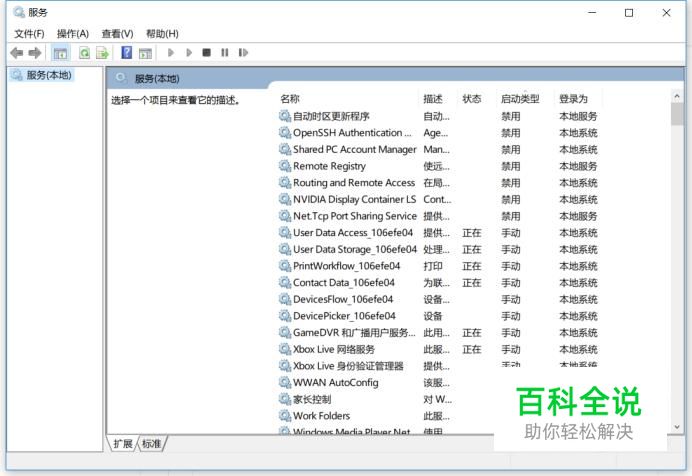Select Net.Tcp Port Sharing Service
Image resolution: width=692 pixels, height=476 pixels.
(355, 216)
